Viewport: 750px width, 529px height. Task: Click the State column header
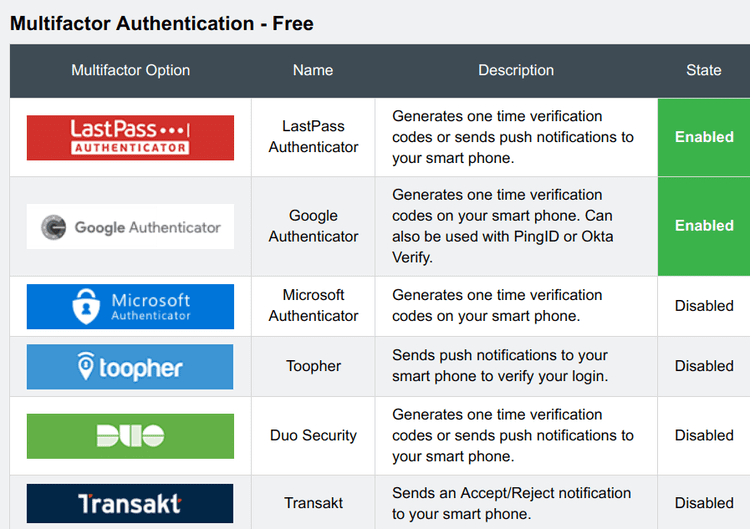click(704, 70)
